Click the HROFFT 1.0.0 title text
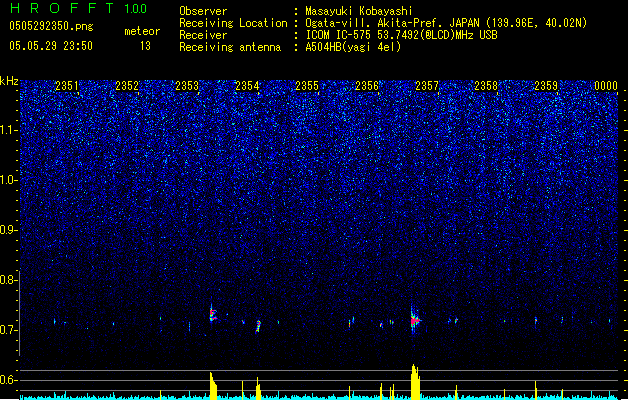This screenshot has height=400, width=629. click(79, 8)
